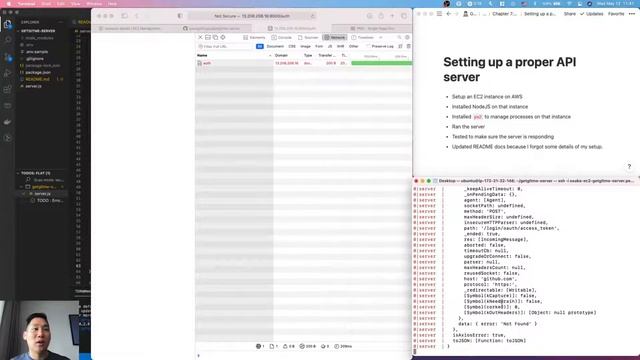Collapse the GETGITME-SERVER folder in Explorer
Viewport: 640px width, 360px height.
(x=39, y=31)
